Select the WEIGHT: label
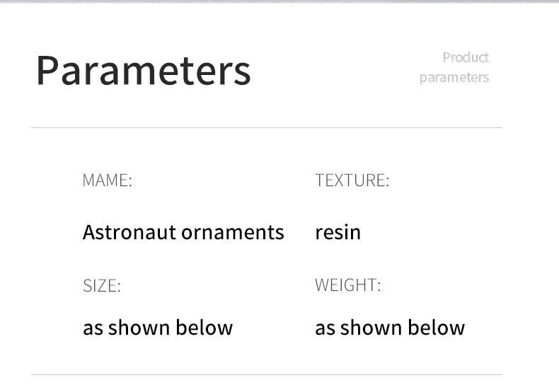Screen dimensions: 559x392 348,284
